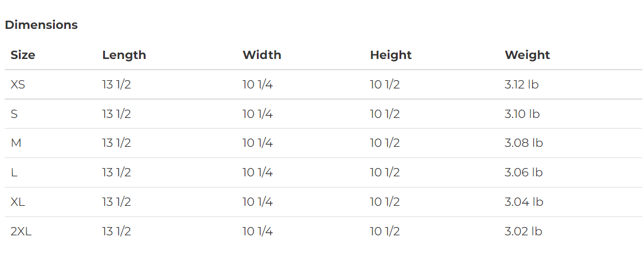Image resolution: width=644 pixels, height=253 pixels.
Task: Click the Width column header
Action: point(262,55)
